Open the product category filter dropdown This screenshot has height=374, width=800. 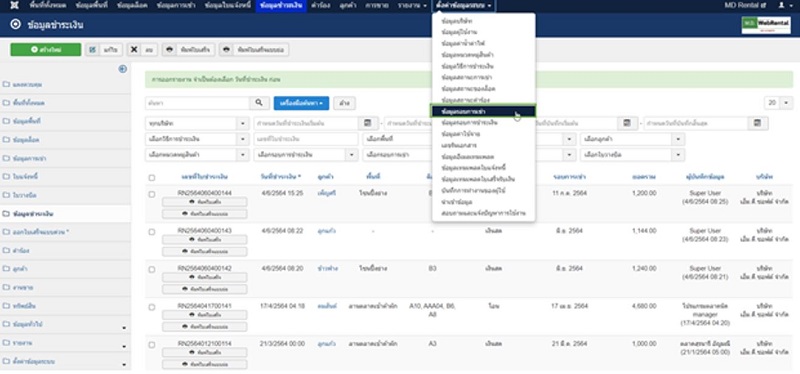[197, 154]
